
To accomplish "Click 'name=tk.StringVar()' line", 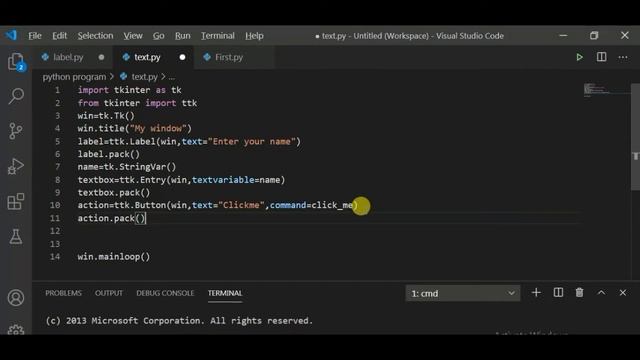I will pos(127,167).
